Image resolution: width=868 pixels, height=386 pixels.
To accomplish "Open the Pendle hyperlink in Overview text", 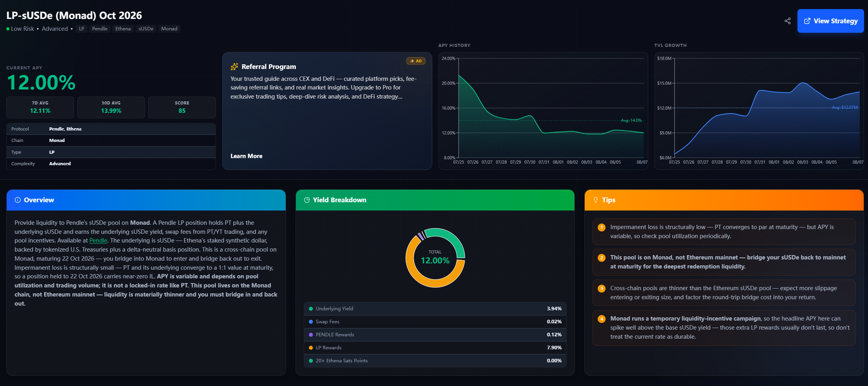I will (x=98, y=241).
